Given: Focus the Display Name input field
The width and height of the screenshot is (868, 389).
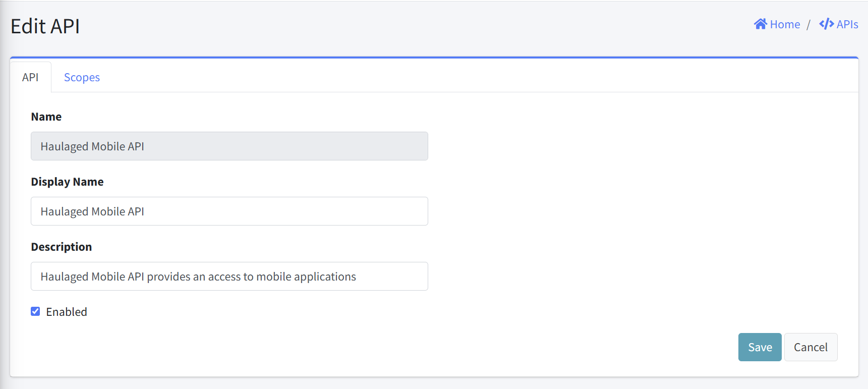Looking at the screenshot, I should tap(229, 211).
